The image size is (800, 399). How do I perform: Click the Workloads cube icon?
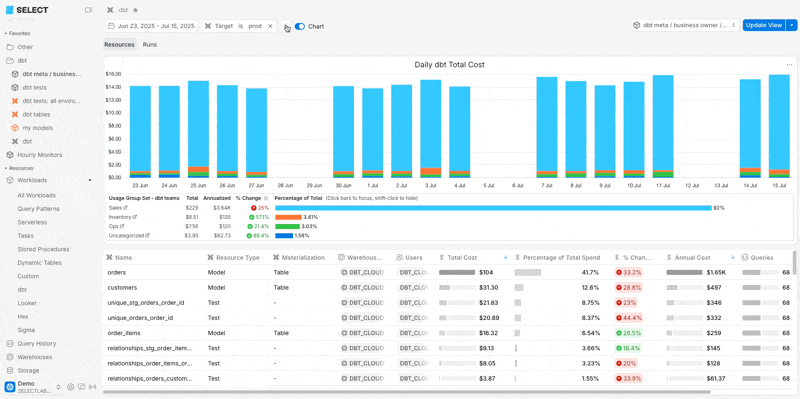click(10, 180)
